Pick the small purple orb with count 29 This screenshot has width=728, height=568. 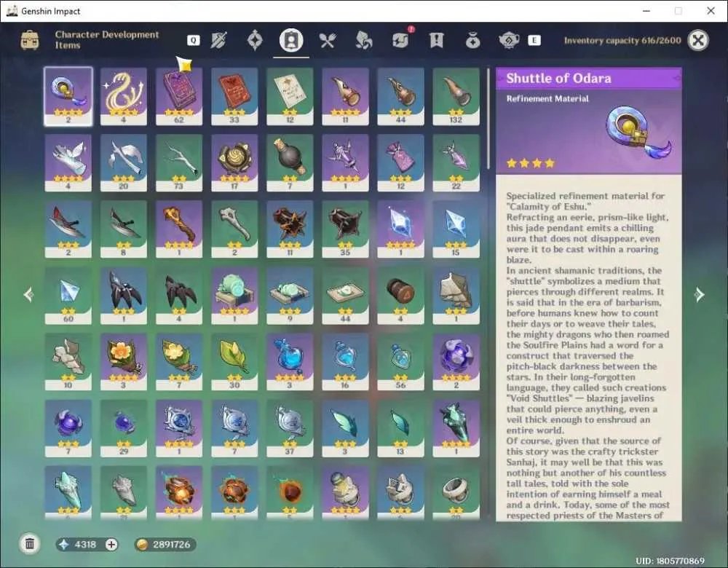[124, 429]
